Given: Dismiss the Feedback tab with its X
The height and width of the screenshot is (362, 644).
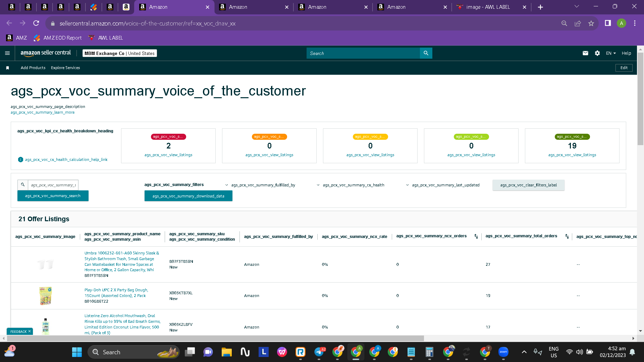Looking at the screenshot, I should (30, 331).
